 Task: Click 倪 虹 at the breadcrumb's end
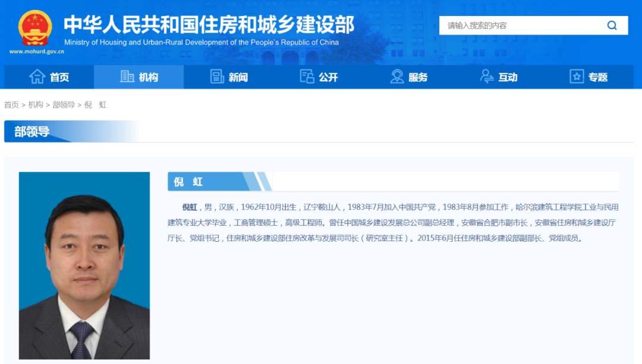(95, 105)
